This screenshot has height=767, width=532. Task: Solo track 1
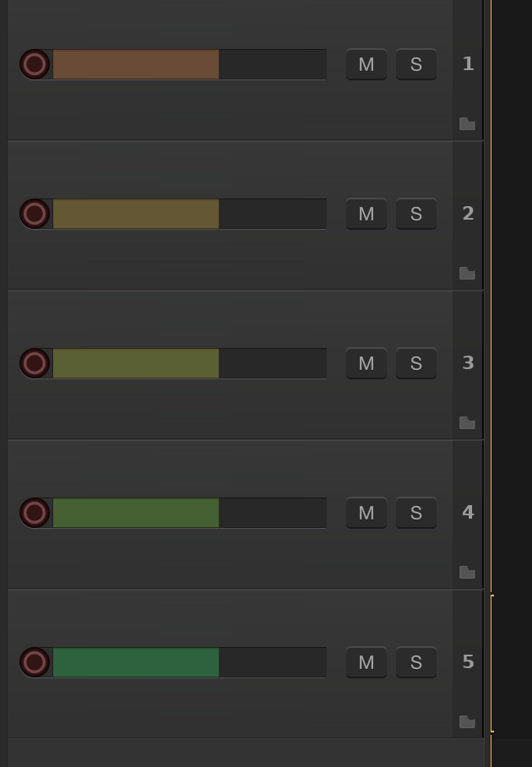pos(415,63)
